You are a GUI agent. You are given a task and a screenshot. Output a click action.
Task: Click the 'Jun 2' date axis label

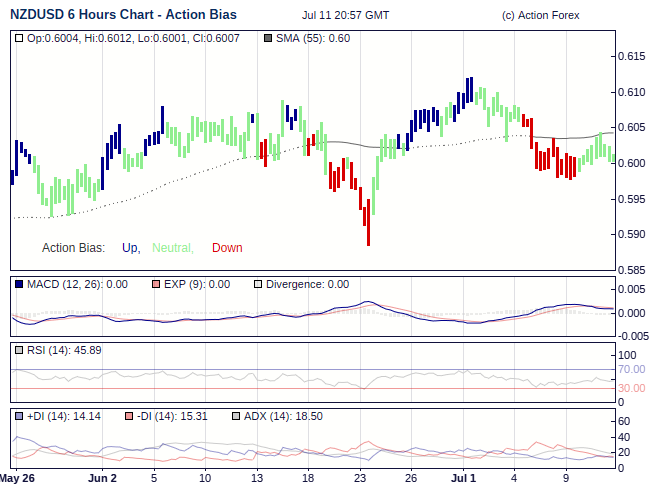pyautogui.click(x=102, y=478)
